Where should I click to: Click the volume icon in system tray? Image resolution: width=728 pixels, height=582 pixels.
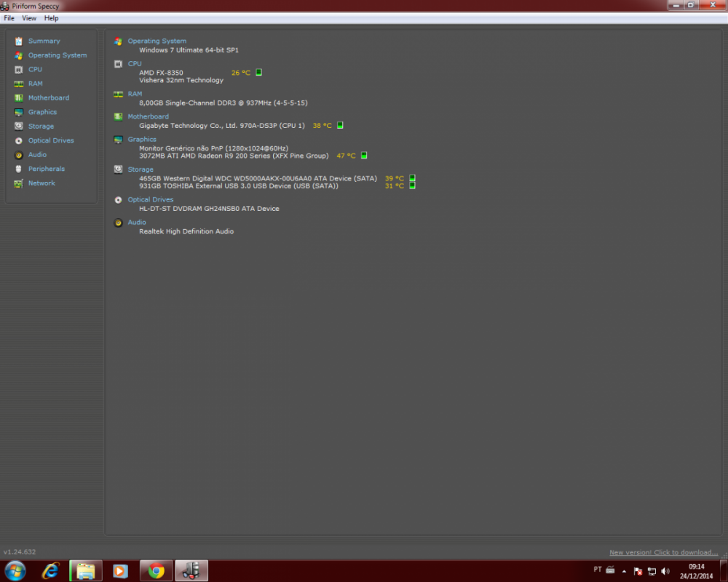(665, 571)
